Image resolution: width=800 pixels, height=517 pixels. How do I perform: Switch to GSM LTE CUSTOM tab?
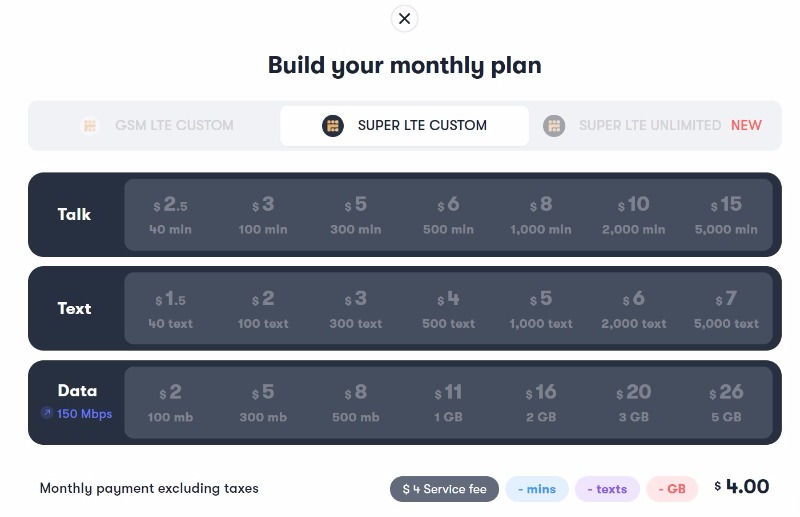point(156,126)
